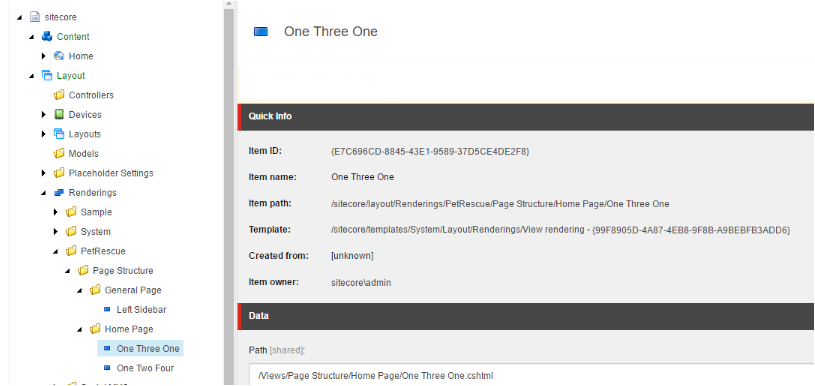Collapse the General Page node
The width and height of the screenshot is (815, 386).
(x=80, y=290)
